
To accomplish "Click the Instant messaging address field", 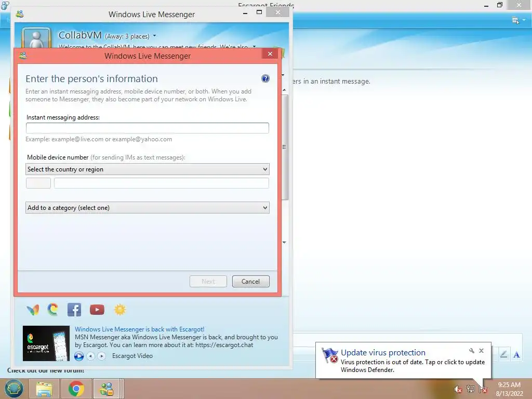I will [147, 128].
